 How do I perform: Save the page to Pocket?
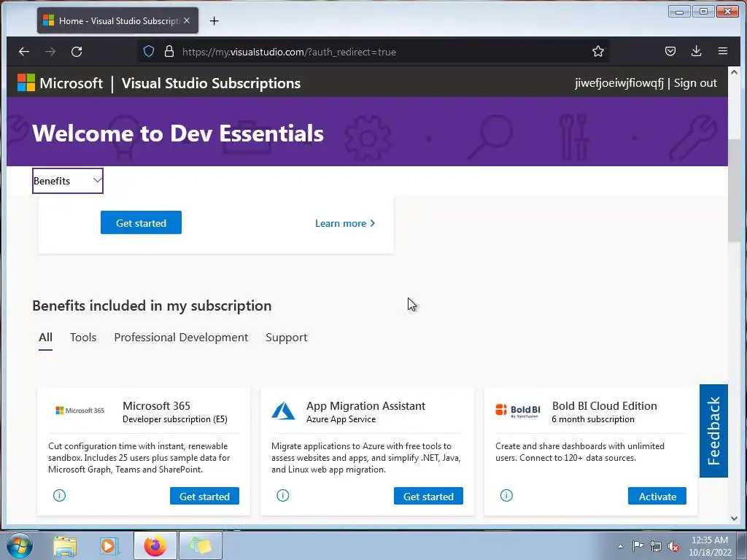pos(670,52)
